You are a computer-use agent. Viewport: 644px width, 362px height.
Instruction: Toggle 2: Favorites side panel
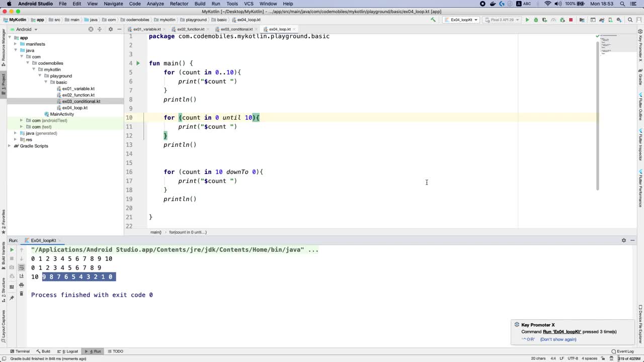coord(3,222)
